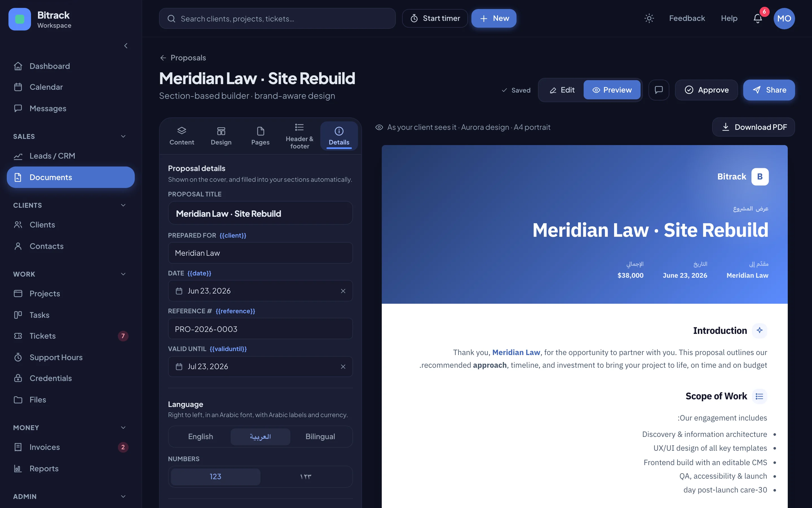Click Introduction section sparkle icon
Image resolution: width=812 pixels, height=508 pixels.
760,330
